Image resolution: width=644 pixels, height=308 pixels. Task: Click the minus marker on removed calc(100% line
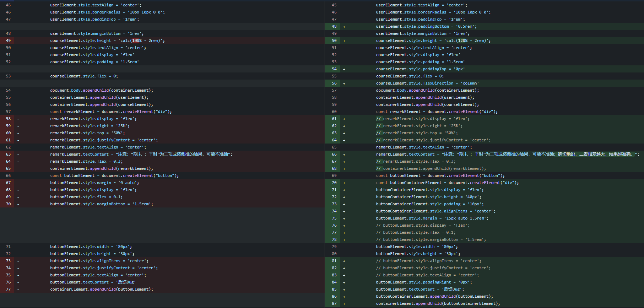click(x=18, y=41)
